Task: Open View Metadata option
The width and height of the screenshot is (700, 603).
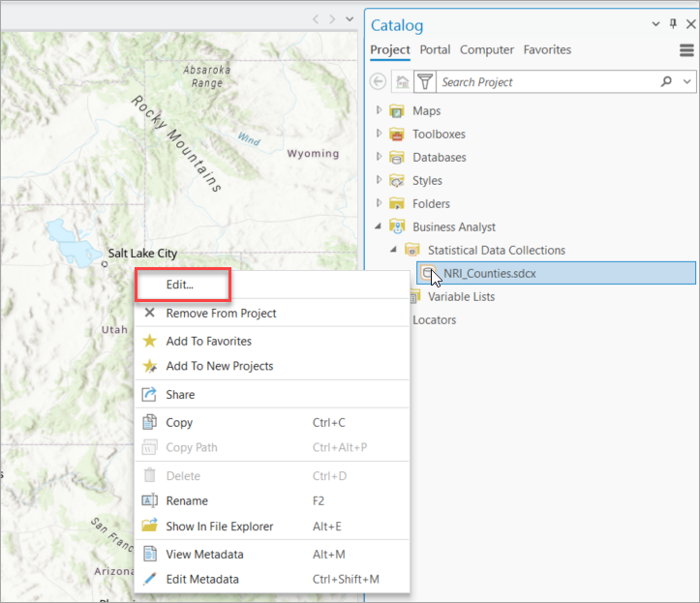Action: (x=272, y=555)
